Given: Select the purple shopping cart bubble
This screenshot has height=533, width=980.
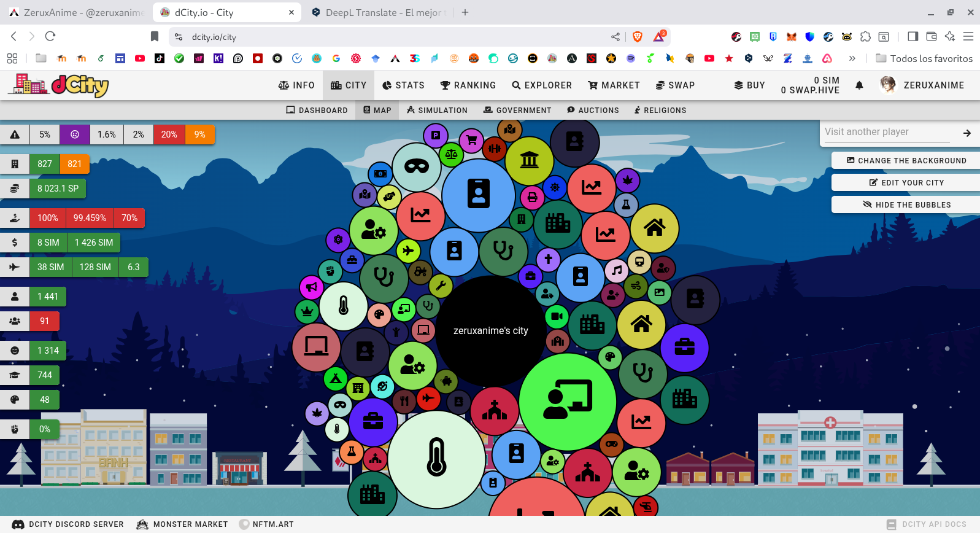Looking at the screenshot, I should coord(471,140).
